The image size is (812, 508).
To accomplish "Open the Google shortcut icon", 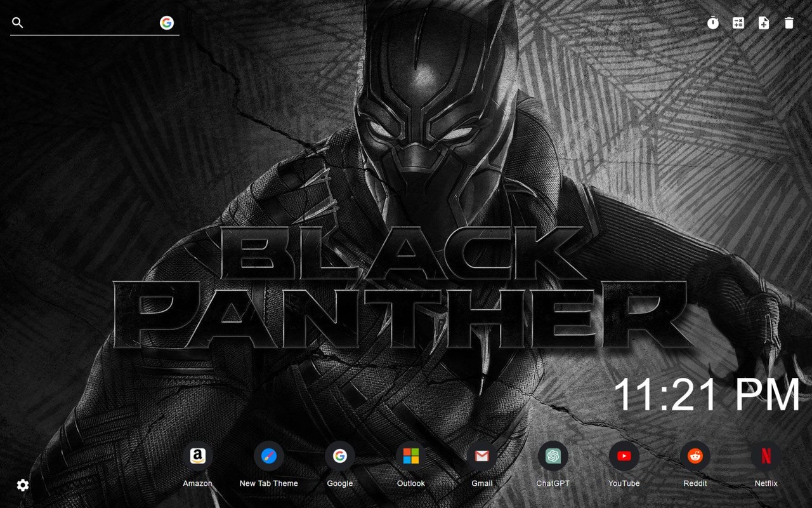I will [340, 456].
